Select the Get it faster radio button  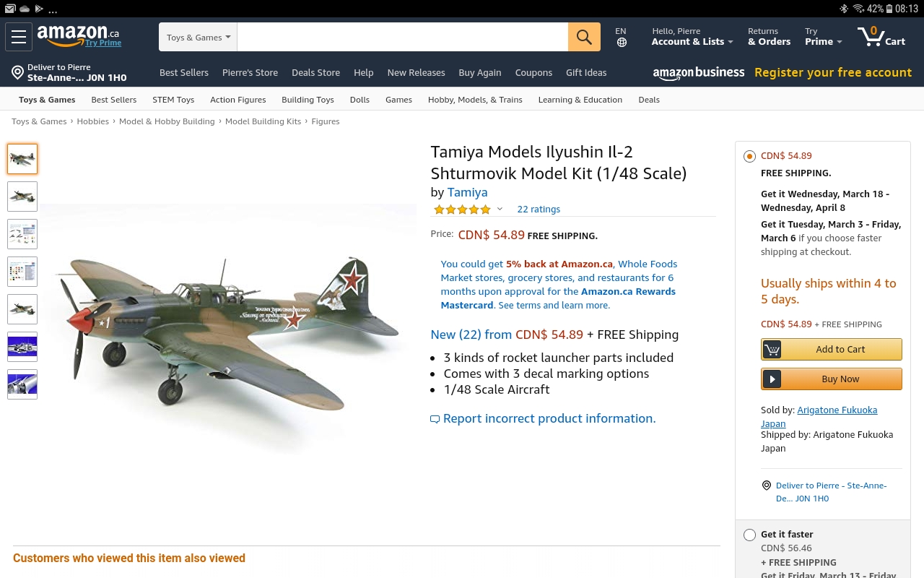click(749, 535)
